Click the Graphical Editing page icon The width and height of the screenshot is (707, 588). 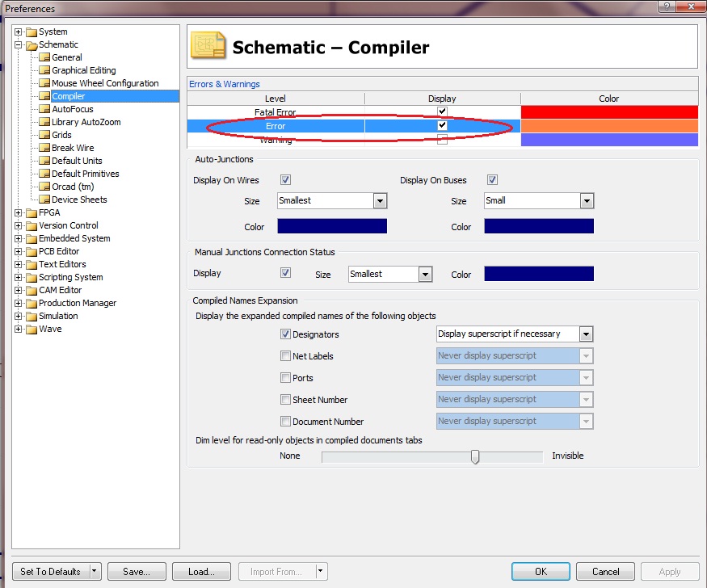pos(44,70)
